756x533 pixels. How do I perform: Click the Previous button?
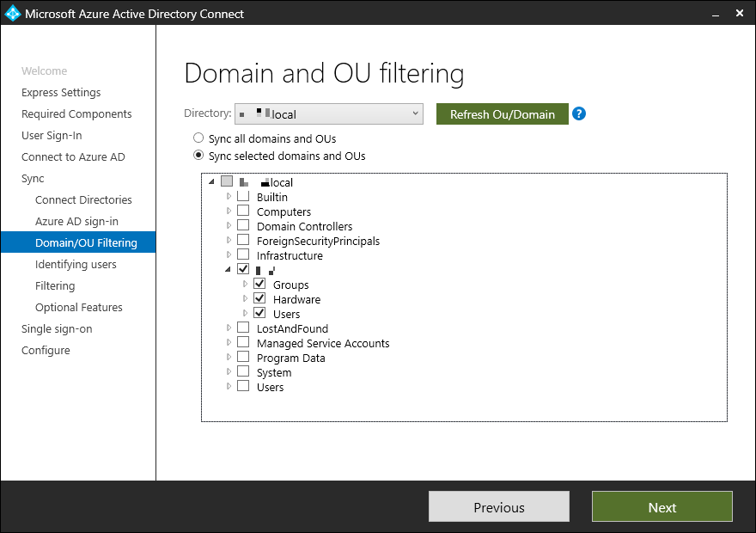click(x=498, y=507)
